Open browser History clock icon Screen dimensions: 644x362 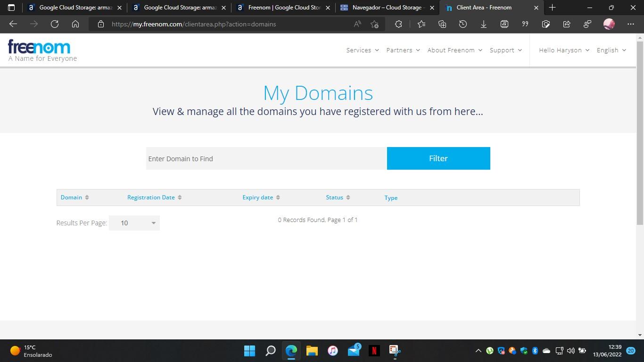point(463,24)
